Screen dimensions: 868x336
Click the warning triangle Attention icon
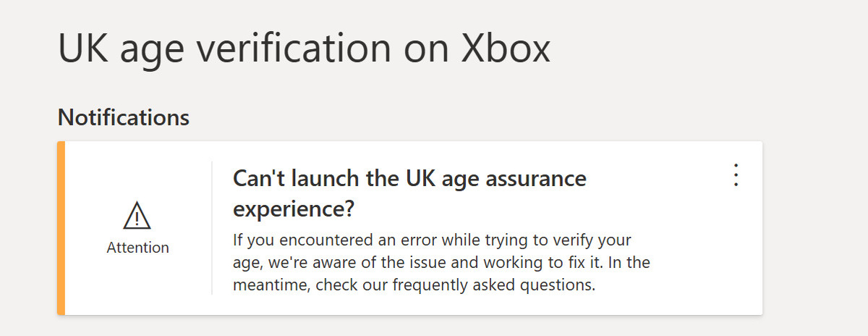pos(137,217)
